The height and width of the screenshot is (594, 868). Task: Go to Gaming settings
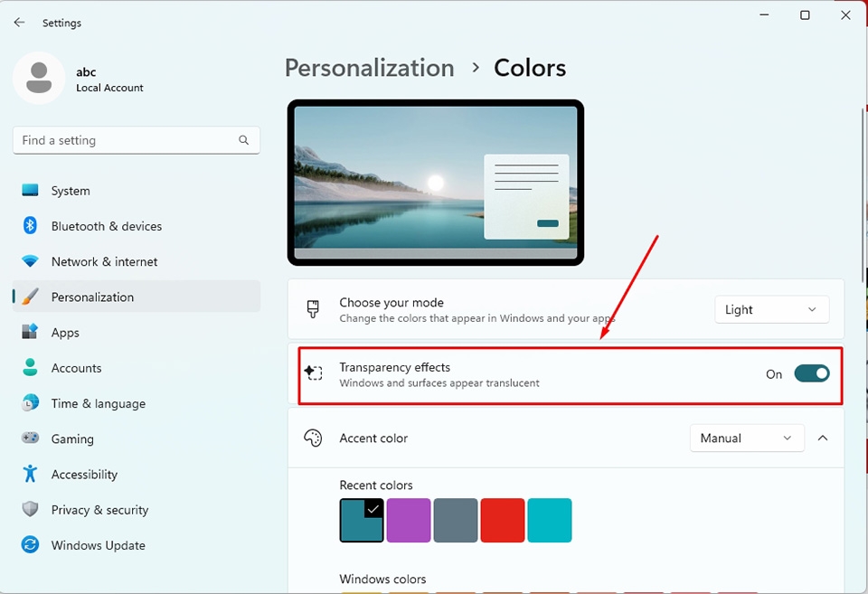137,438
